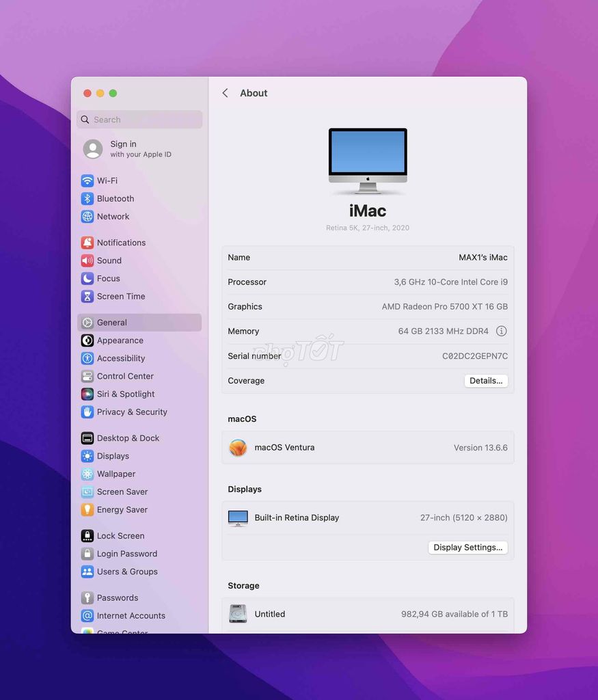
Task: Open the Focus moon icon
Action: (87, 278)
